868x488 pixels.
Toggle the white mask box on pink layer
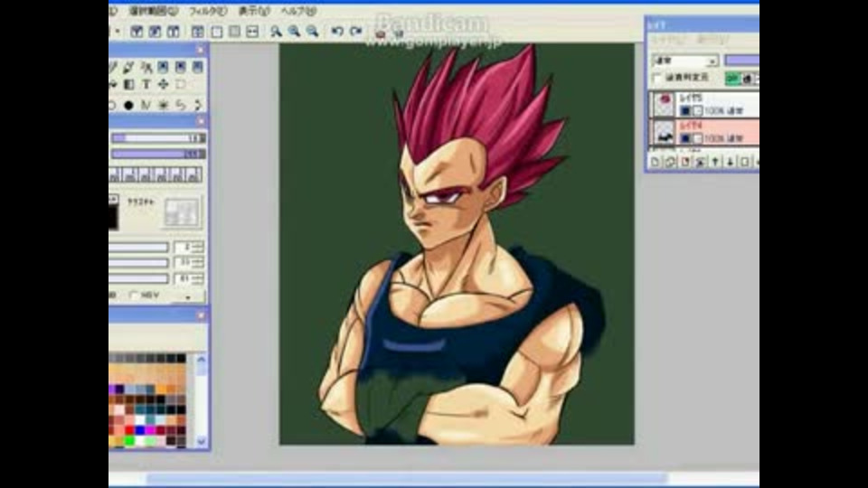click(697, 138)
